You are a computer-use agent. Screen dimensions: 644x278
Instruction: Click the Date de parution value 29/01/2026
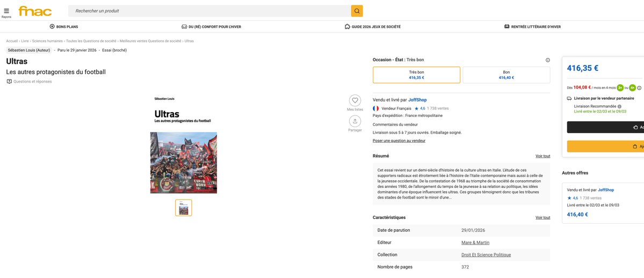click(473, 230)
